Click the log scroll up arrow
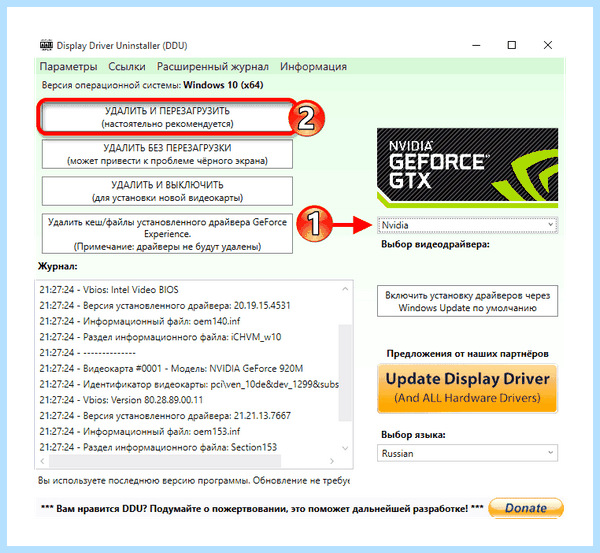600x553 pixels. [345, 289]
